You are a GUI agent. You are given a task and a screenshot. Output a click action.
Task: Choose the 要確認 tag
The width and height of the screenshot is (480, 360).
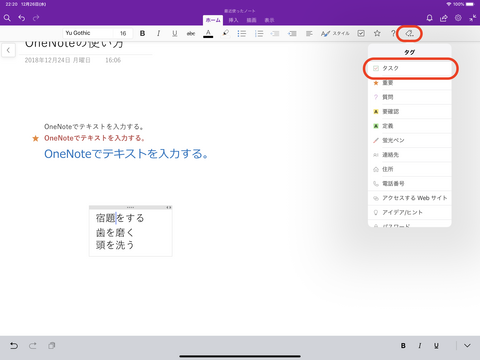click(x=410, y=111)
